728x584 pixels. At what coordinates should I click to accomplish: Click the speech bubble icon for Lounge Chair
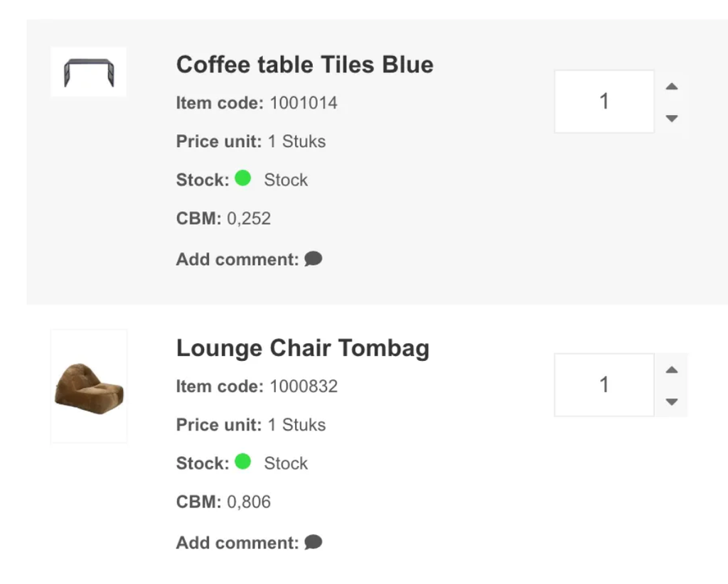coord(314,543)
